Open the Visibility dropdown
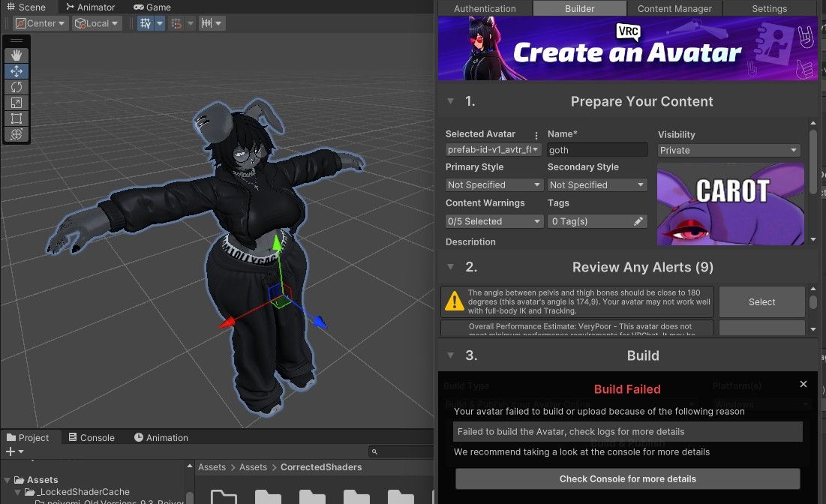 (729, 150)
